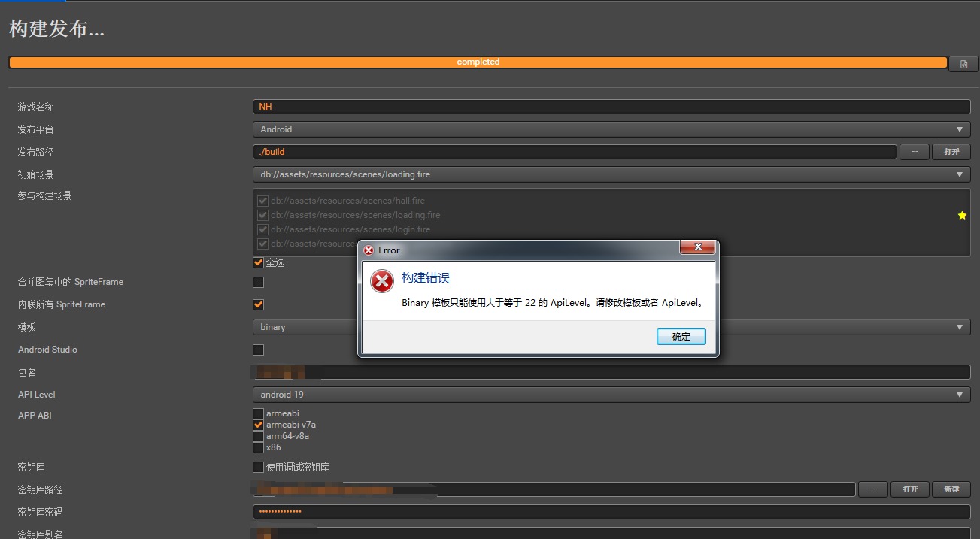Image resolution: width=980 pixels, height=539 pixels.
Task: Click 新建 to create keystore
Action: pos(951,489)
